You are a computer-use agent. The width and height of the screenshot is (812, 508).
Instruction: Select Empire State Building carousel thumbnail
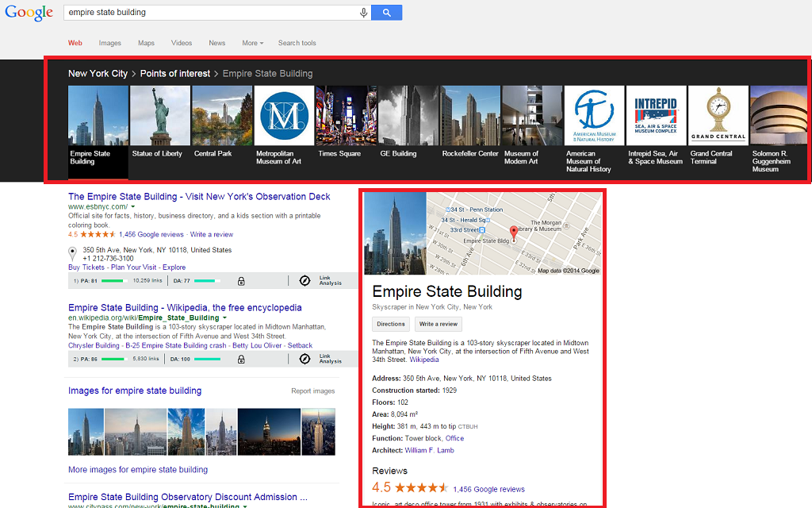click(98, 116)
